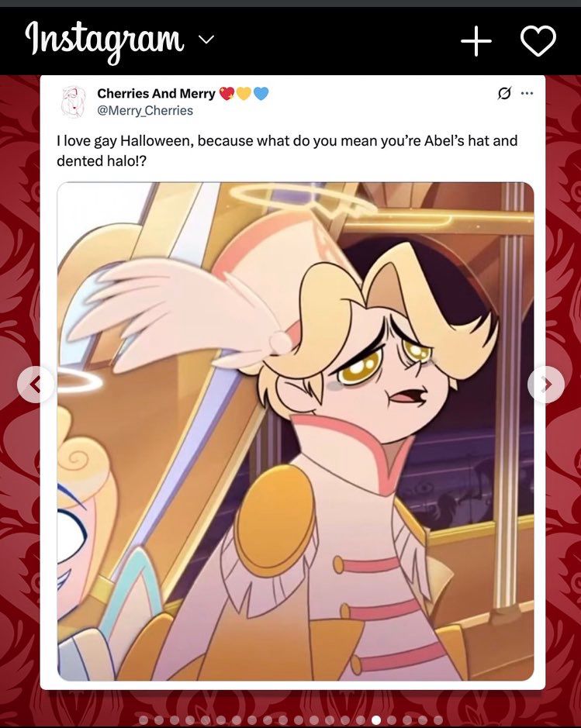Go to the next carousel image

coord(546,385)
